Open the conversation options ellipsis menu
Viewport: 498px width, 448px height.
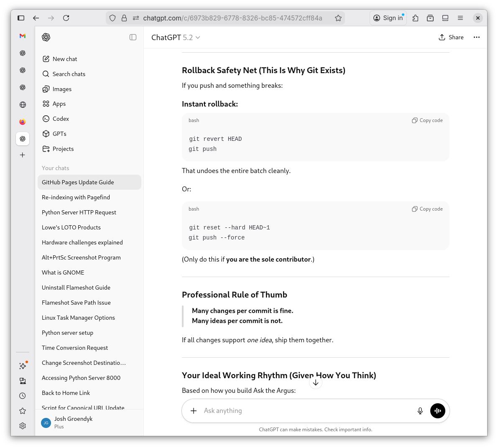click(476, 37)
